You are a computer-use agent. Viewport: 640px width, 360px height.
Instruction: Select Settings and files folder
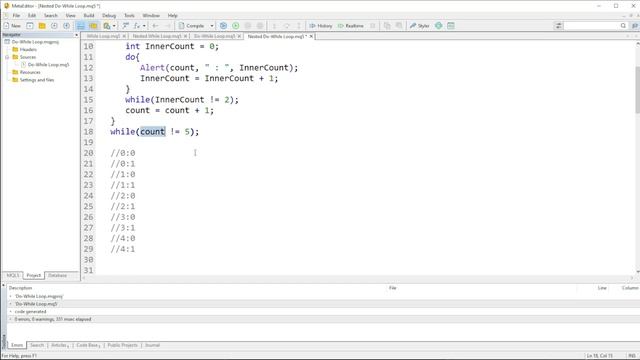click(x=37, y=80)
